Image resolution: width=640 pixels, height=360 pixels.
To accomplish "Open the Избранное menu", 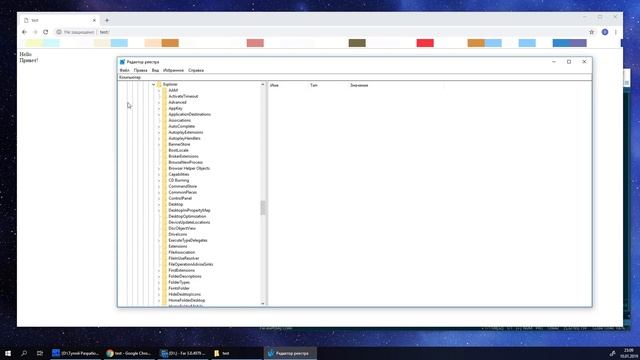I will coord(173,70).
